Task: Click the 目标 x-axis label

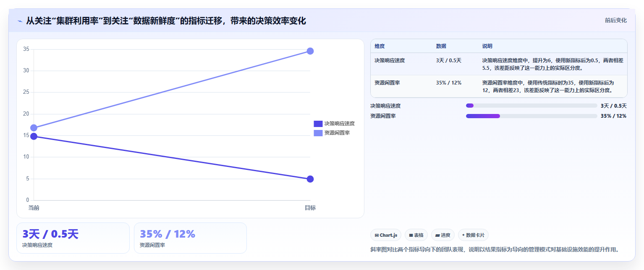Action: click(x=310, y=208)
